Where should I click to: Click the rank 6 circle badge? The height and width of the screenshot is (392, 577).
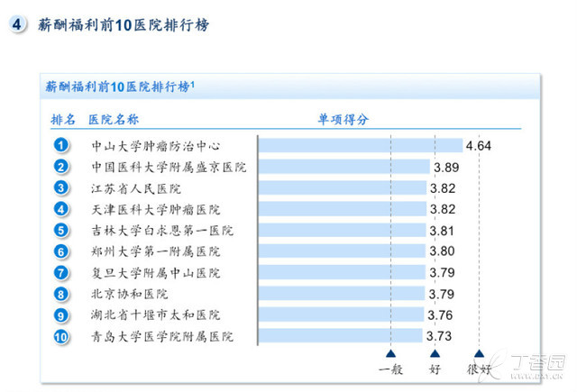[61, 252]
